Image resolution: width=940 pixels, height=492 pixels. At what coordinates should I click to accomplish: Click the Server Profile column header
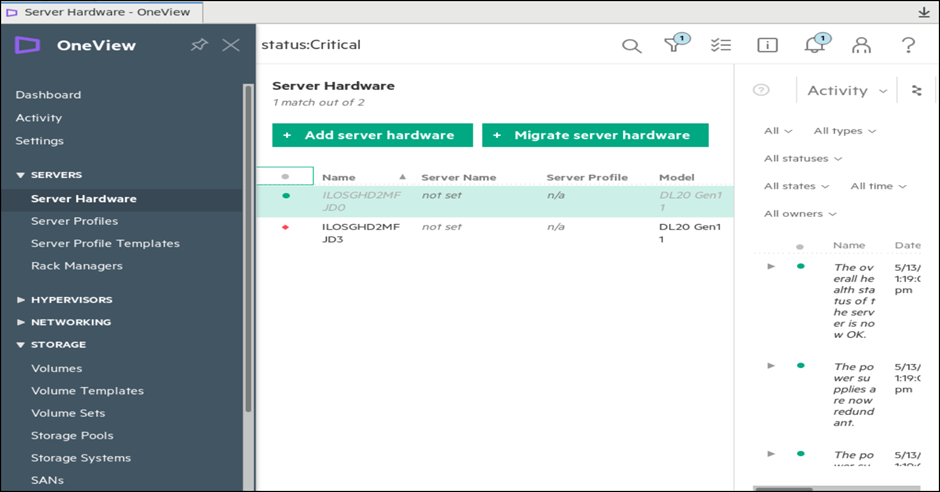[x=587, y=177]
